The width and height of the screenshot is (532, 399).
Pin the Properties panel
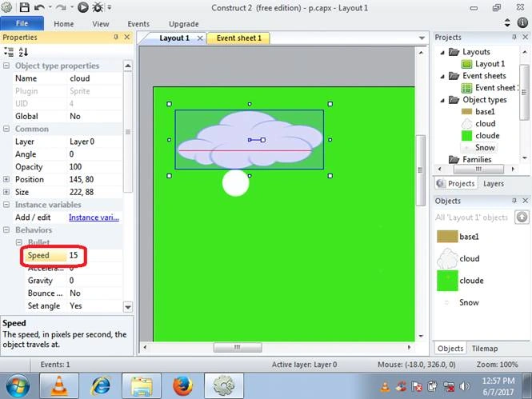[x=116, y=37]
